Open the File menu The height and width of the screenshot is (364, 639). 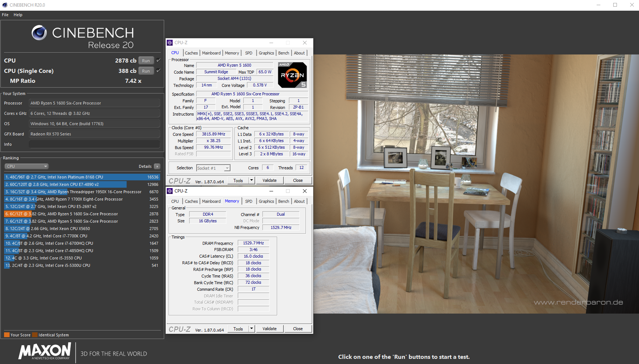coord(5,15)
